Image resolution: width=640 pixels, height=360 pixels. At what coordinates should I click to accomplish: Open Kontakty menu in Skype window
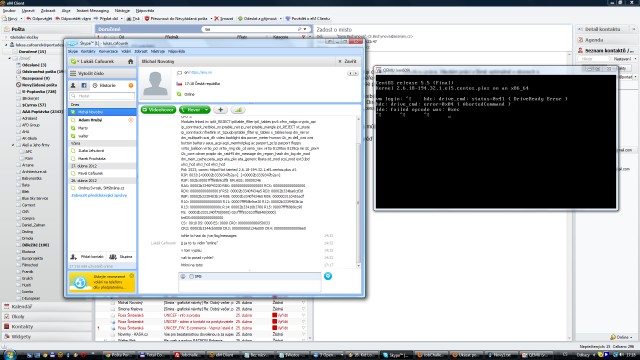[x=88, y=51]
